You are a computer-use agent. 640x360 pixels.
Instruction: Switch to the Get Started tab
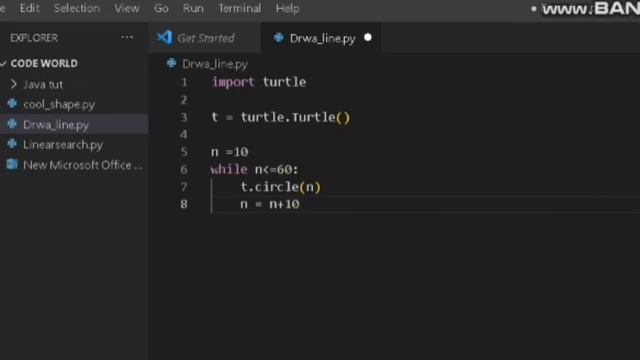click(204, 38)
